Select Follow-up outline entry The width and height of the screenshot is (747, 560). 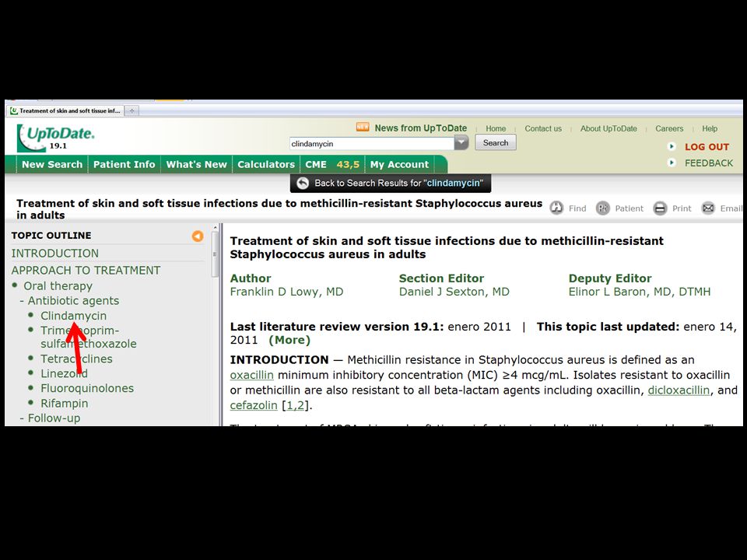pos(54,418)
